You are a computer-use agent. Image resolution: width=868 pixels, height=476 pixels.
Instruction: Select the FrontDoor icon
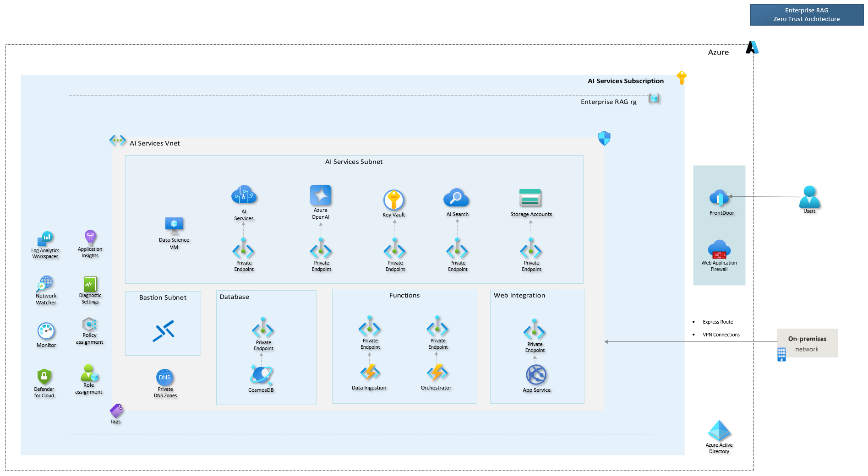(x=719, y=198)
